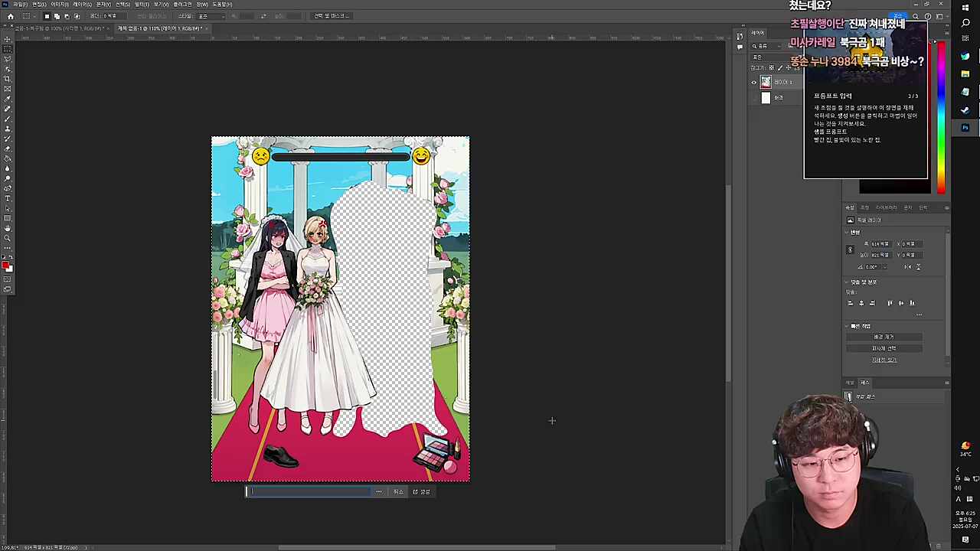Screen dimensions: 980x551
Task: Choose Intersect with Selection mode
Action: (x=77, y=16)
